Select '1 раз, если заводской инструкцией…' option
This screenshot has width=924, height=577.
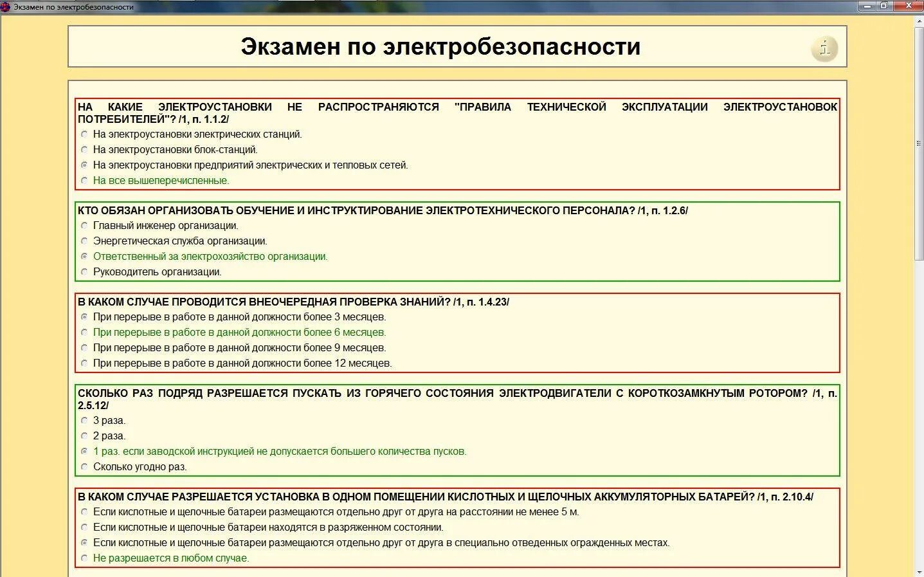(84, 452)
